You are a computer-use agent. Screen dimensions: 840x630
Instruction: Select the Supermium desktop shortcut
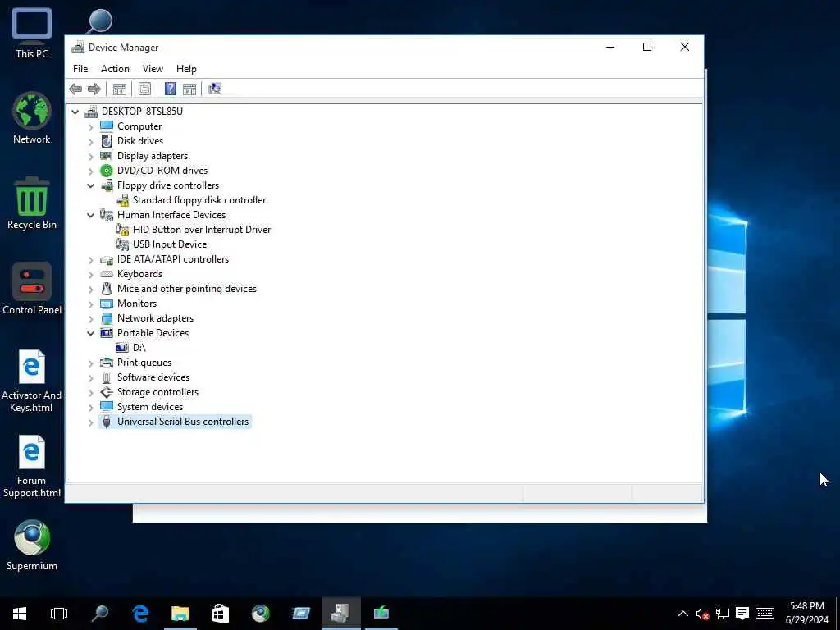pyautogui.click(x=32, y=546)
